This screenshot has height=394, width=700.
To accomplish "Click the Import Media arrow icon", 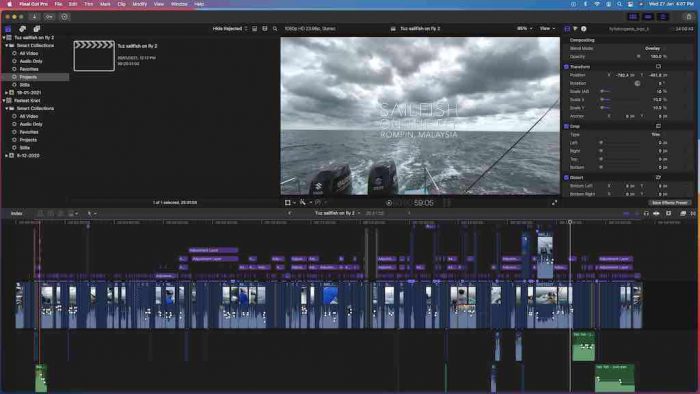I will pyautogui.click(x=34, y=17).
